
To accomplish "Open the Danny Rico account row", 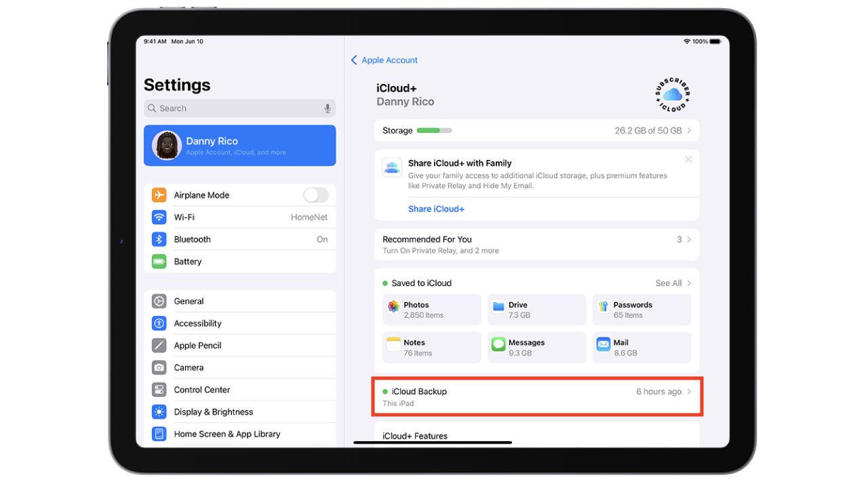I will pos(240,145).
